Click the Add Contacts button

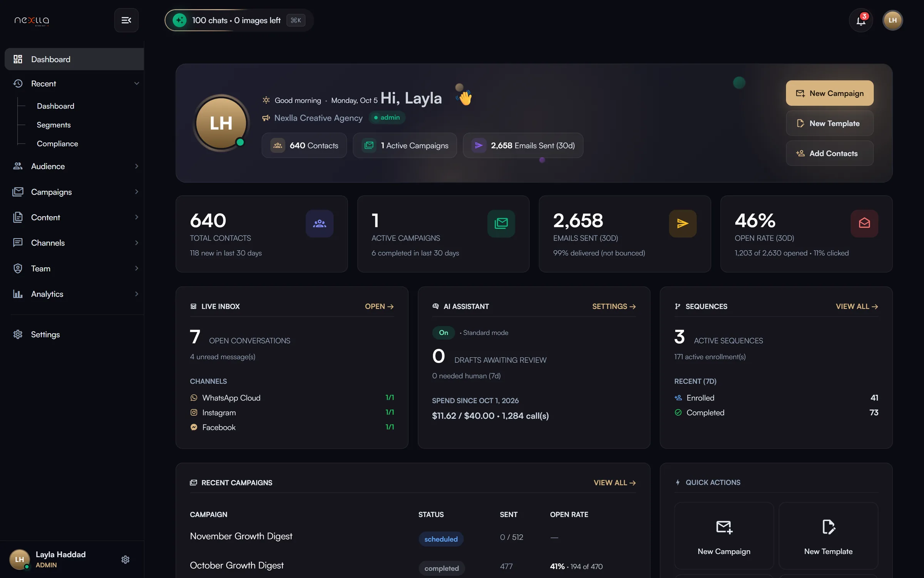(x=829, y=153)
